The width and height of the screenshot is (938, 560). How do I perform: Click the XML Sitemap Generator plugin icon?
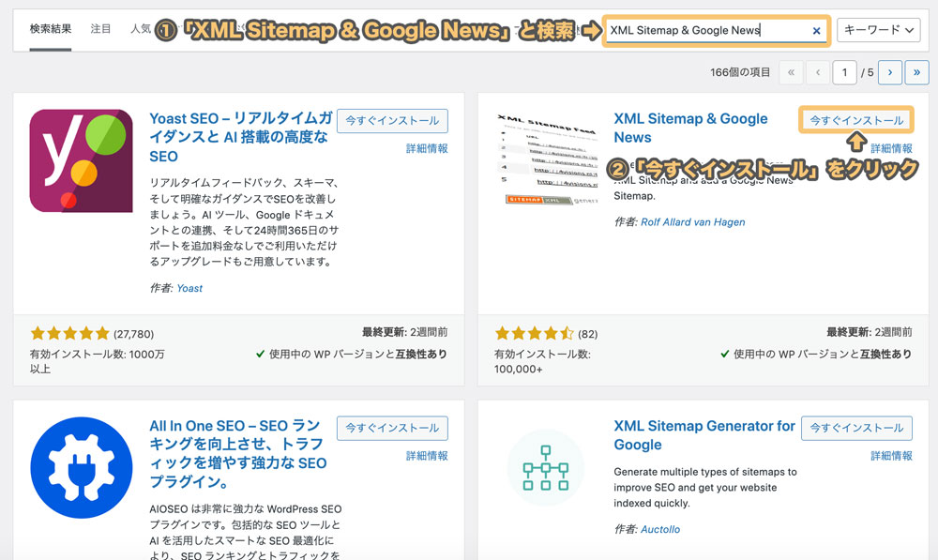point(545,467)
